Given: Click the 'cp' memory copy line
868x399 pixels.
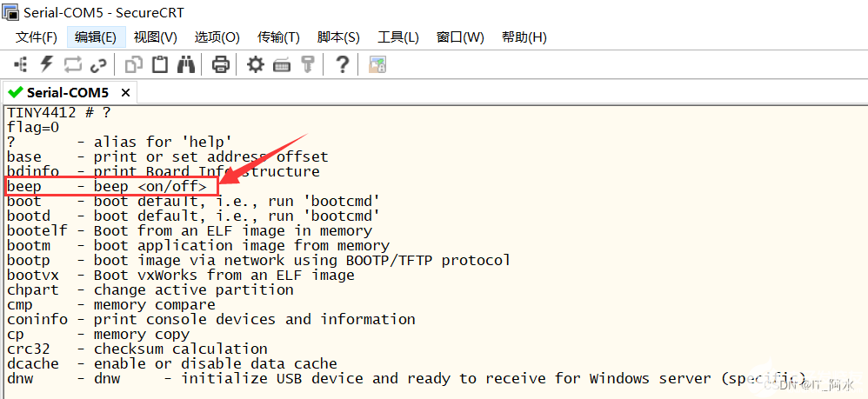Looking at the screenshot, I should coord(98,335).
